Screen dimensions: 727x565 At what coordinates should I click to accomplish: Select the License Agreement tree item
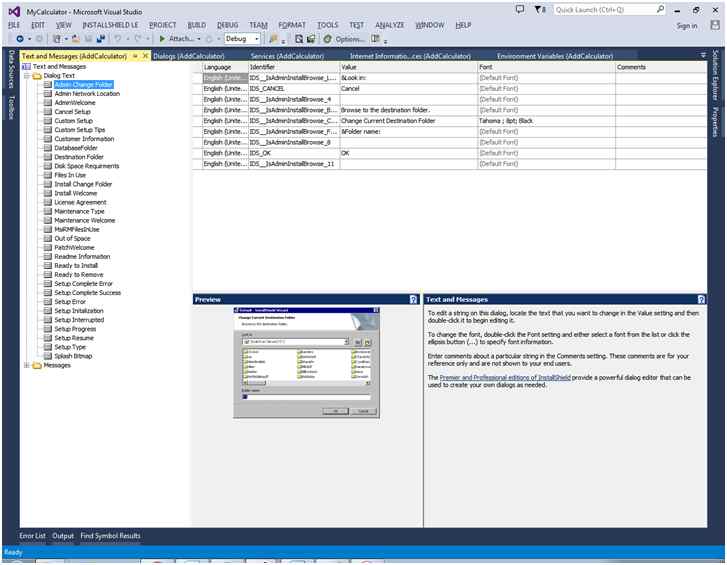point(80,203)
